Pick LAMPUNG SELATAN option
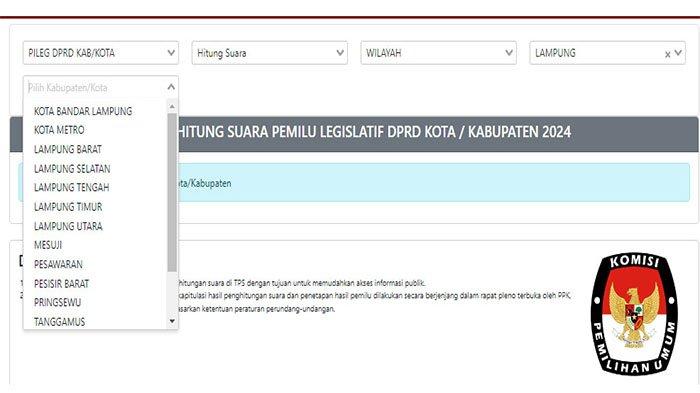The width and height of the screenshot is (700, 393). click(72, 169)
